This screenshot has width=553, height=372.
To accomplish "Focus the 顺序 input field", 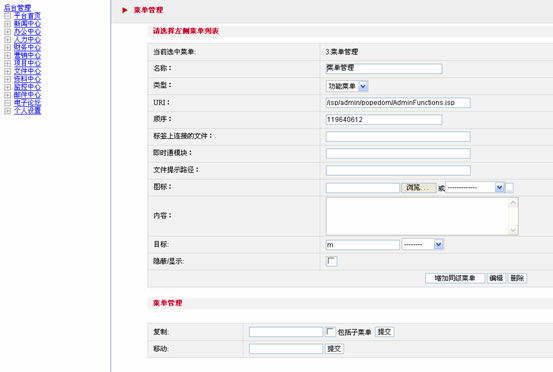I will point(384,120).
